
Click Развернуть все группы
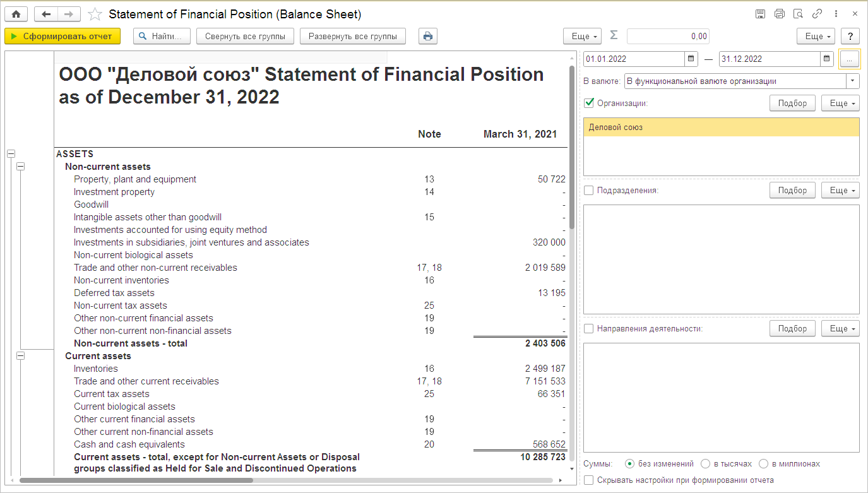point(352,36)
